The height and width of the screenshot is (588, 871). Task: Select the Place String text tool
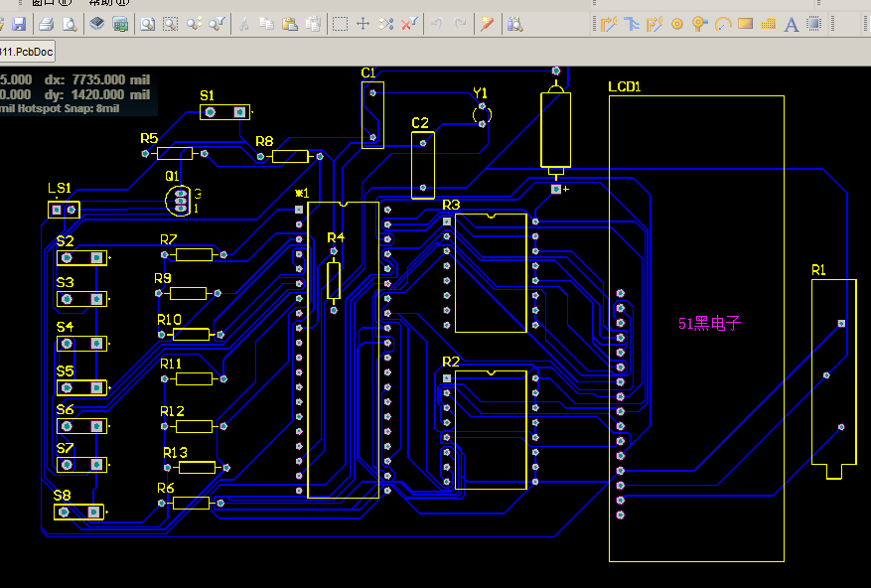(x=791, y=24)
